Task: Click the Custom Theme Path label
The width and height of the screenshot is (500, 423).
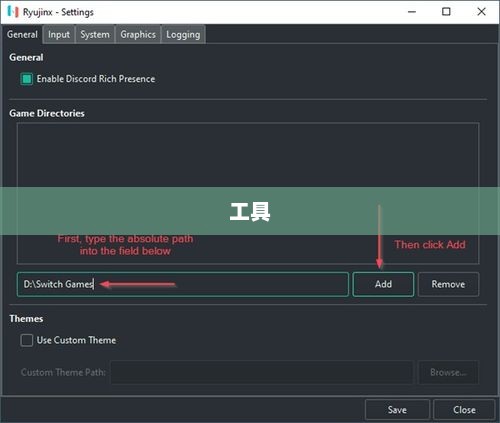Action: pyautogui.click(x=63, y=372)
